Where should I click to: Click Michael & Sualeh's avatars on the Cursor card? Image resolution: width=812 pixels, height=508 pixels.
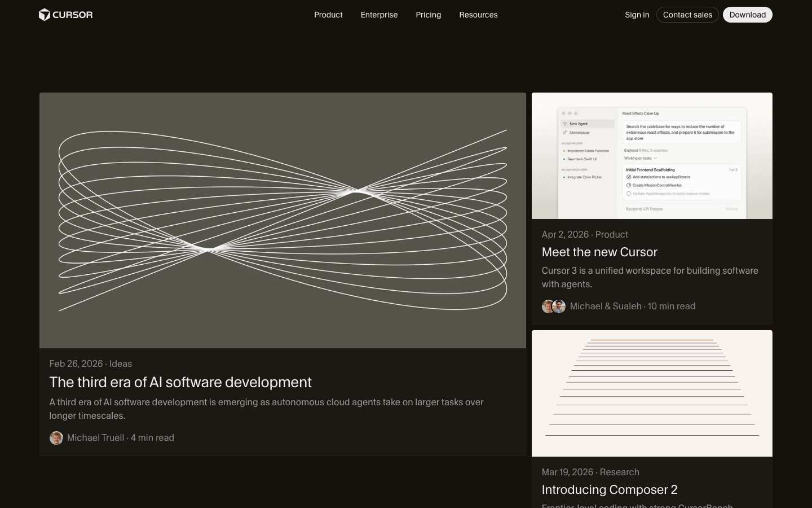coord(553,306)
